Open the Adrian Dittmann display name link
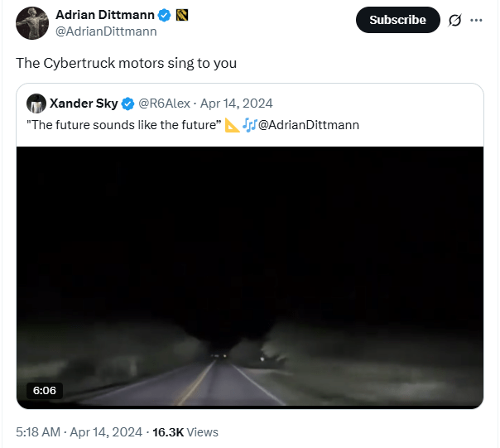This screenshot has height=448, width=500. tap(105, 15)
